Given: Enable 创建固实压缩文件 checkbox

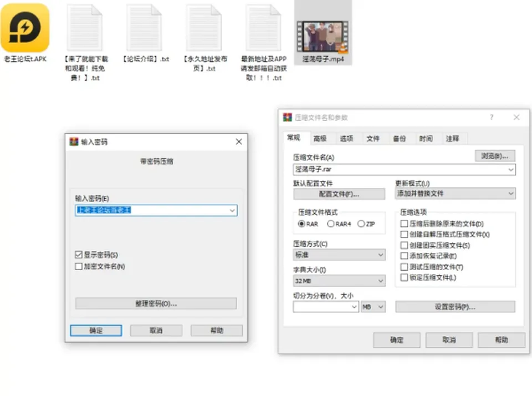Looking at the screenshot, I should click(x=404, y=245).
